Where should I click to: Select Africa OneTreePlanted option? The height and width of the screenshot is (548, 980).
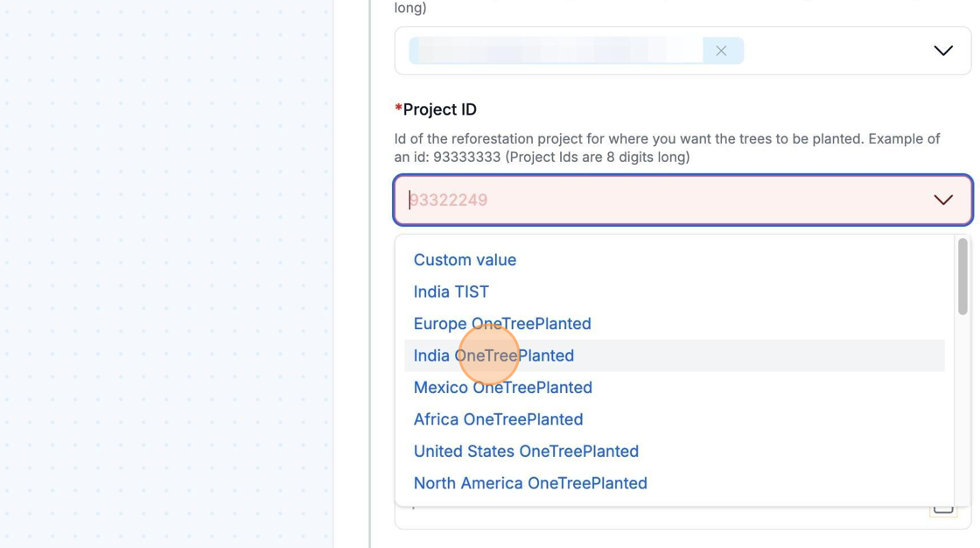point(498,419)
